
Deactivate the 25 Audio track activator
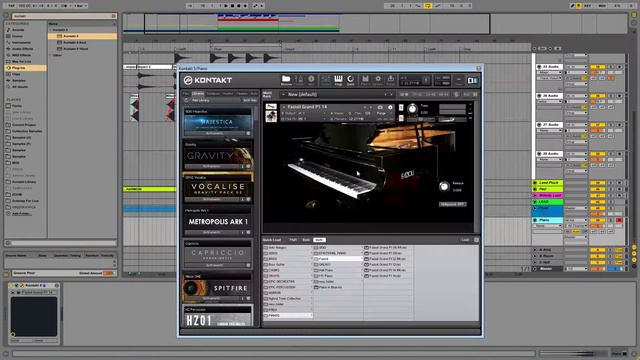[598, 67]
